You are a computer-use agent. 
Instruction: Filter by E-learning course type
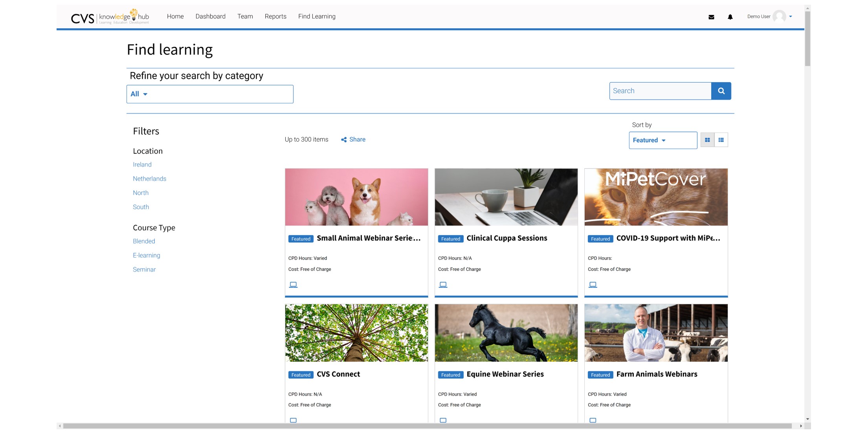point(146,256)
